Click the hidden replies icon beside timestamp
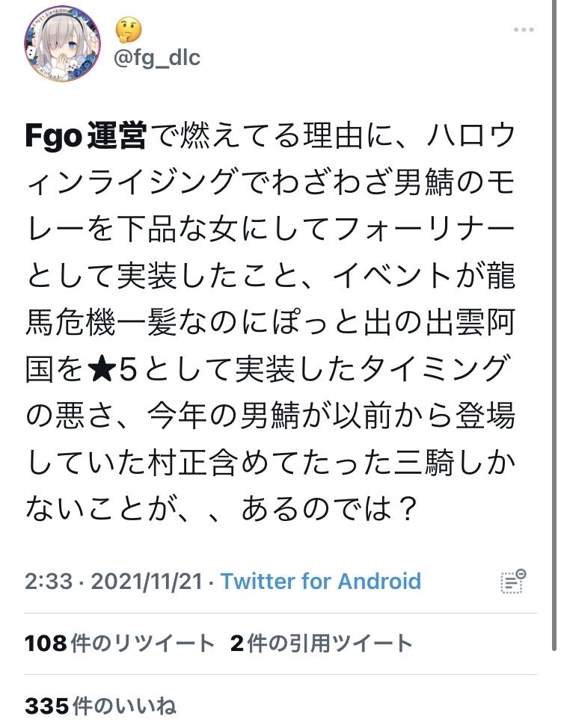 pos(514,581)
